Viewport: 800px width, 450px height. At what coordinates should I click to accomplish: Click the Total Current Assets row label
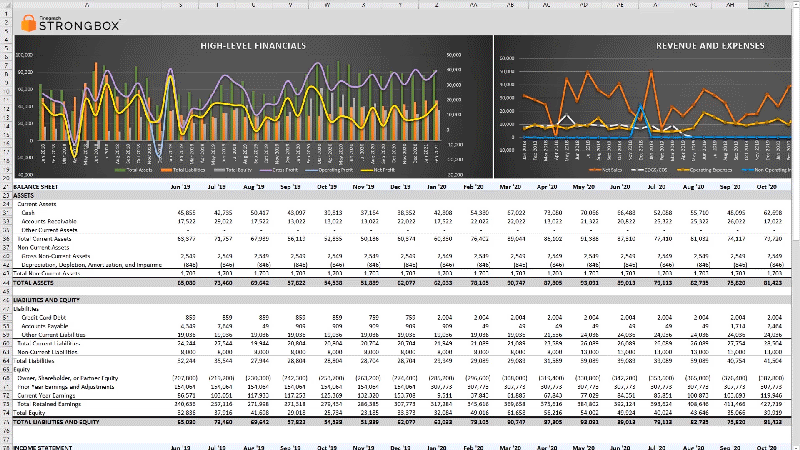[x=44, y=240]
